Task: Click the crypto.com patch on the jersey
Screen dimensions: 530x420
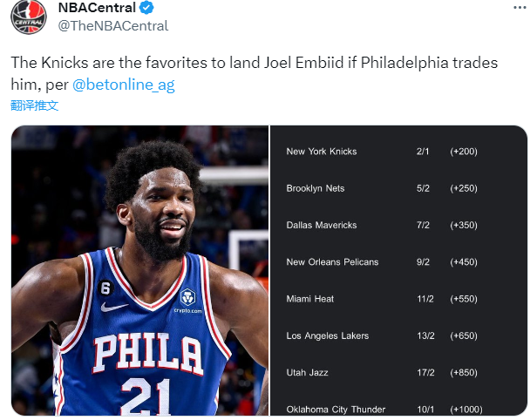Action: pos(187,300)
